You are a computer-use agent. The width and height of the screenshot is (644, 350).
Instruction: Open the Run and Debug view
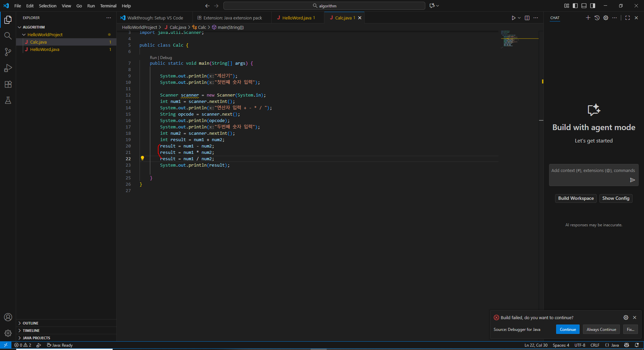point(8,68)
